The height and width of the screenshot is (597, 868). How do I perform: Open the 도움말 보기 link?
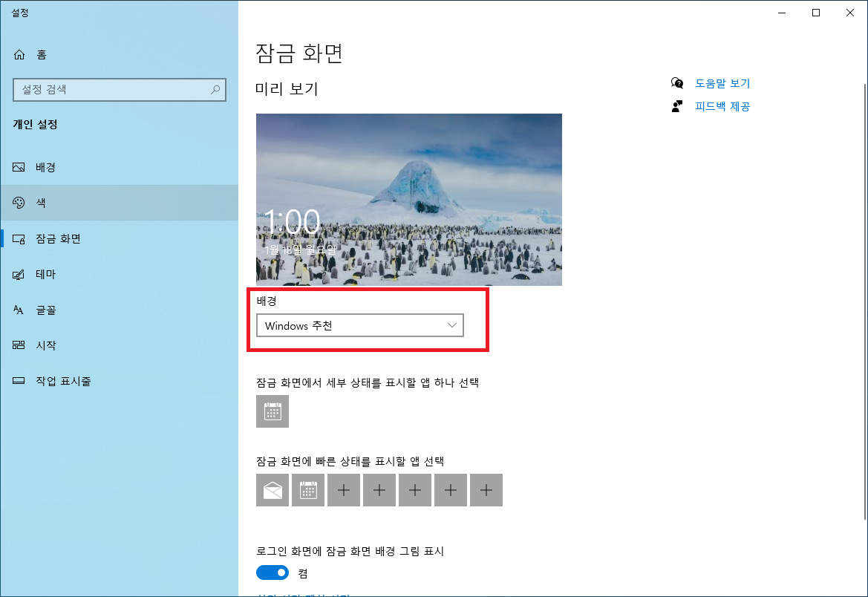(722, 83)
